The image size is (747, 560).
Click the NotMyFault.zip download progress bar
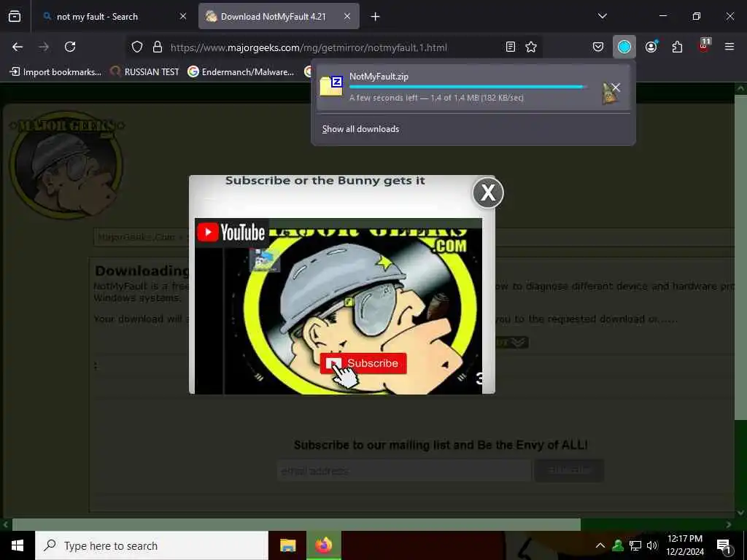[x=468, y=87]
